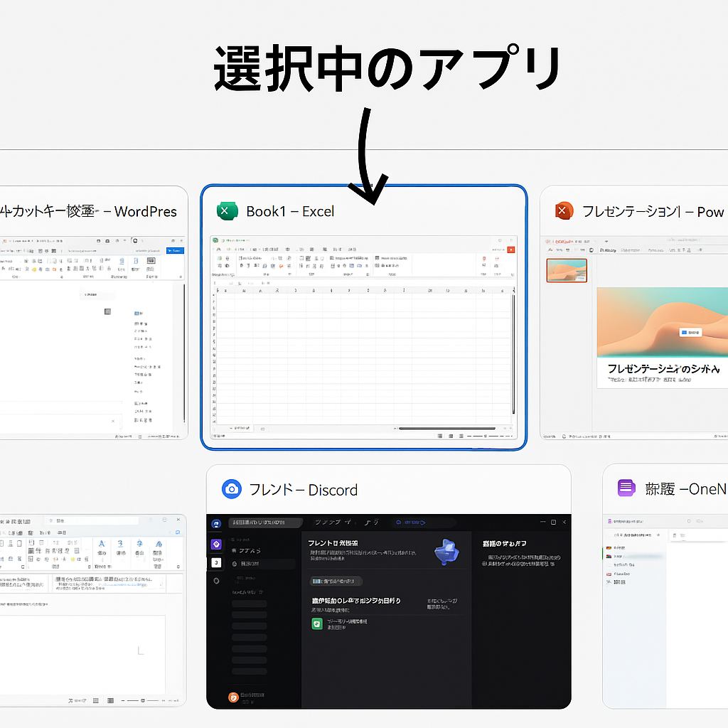Click the Excel horizontal scrollbar
Viewport: 728px width, 728px height.
click(448, 428)
